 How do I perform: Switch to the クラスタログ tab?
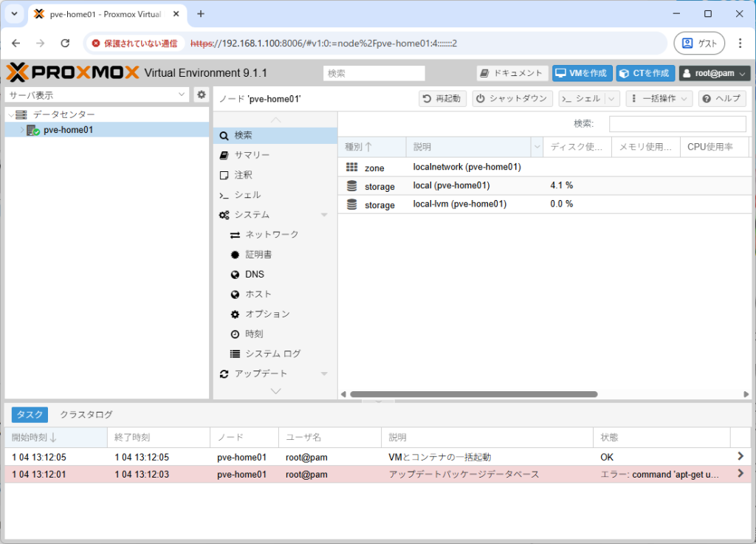click(85, 415)
